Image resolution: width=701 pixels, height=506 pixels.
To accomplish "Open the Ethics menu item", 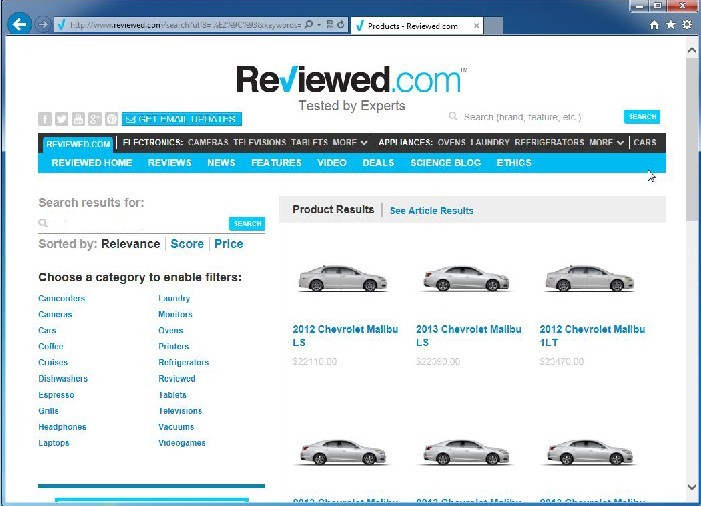I will [x=514, y=163].
